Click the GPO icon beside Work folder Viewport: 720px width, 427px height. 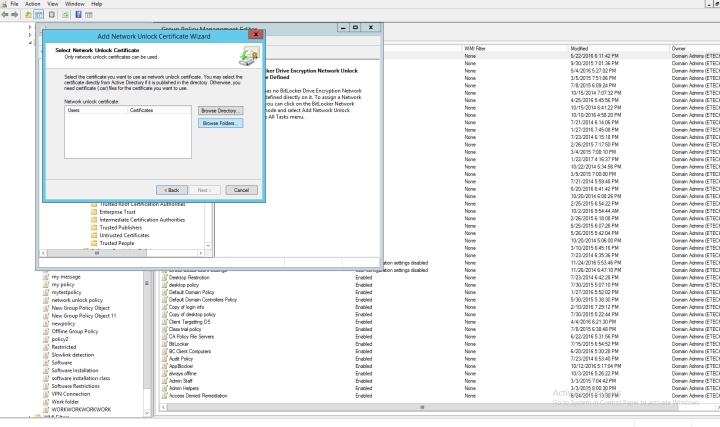pyautogui.click(x=46, y=402)
